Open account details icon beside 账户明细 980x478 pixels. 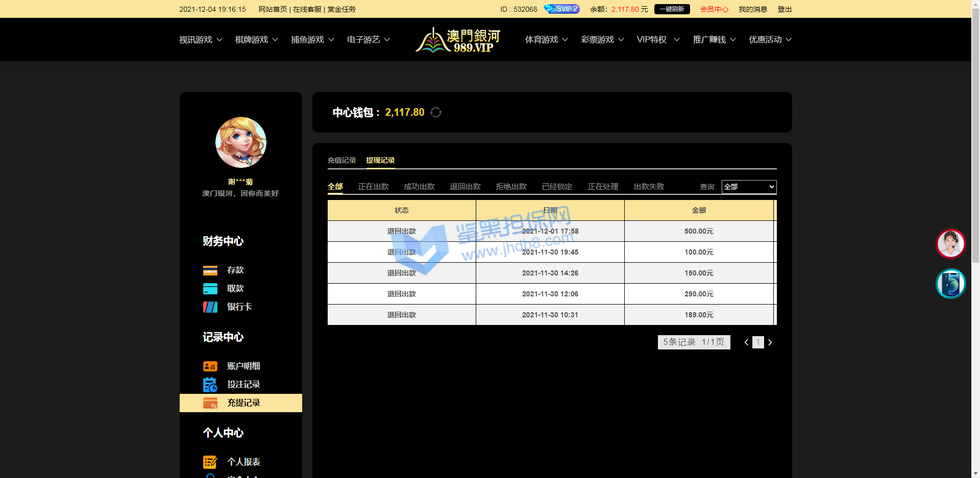point(210,366)
